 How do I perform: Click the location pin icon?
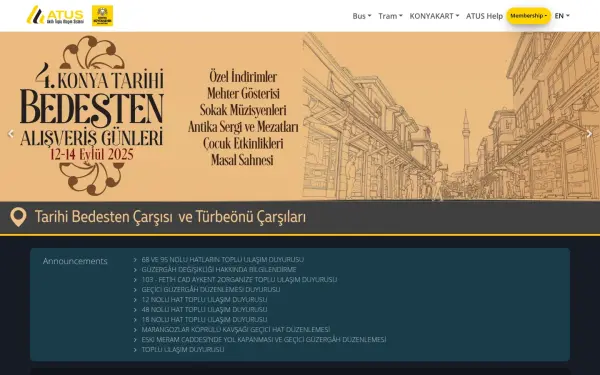[18, 217]
